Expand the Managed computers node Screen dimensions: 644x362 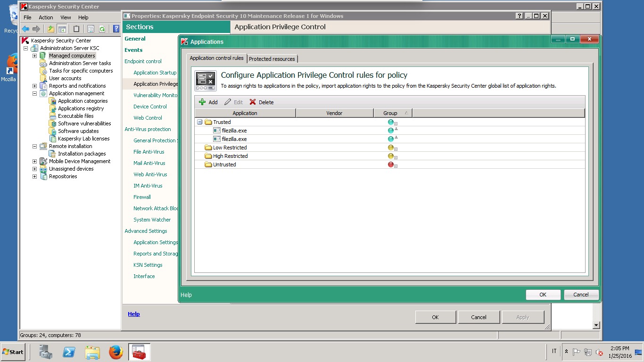click(34, 56)
